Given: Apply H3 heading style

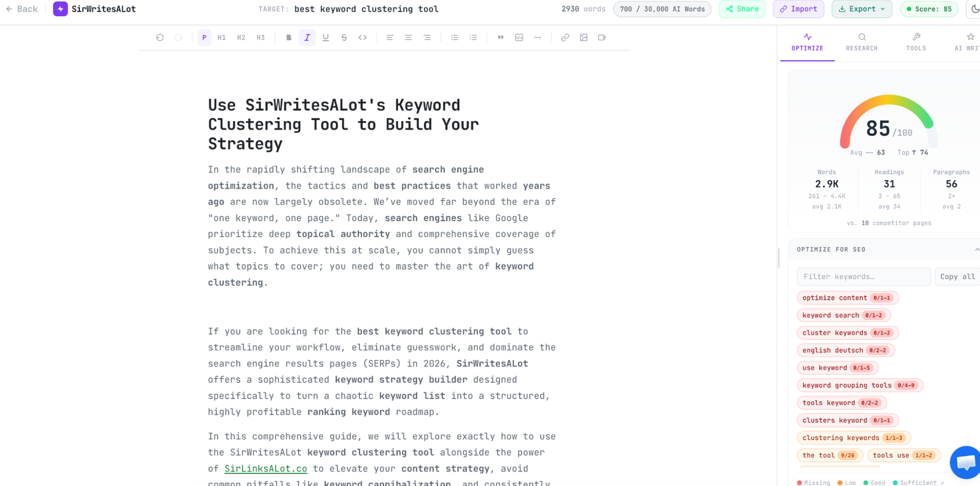Looking at the screenshot, I should [x=261, y=37].
